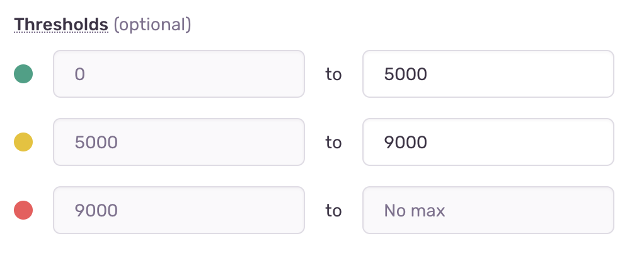Click the green threshold color dot
The image size is (644, 260).
pos(23,74)
